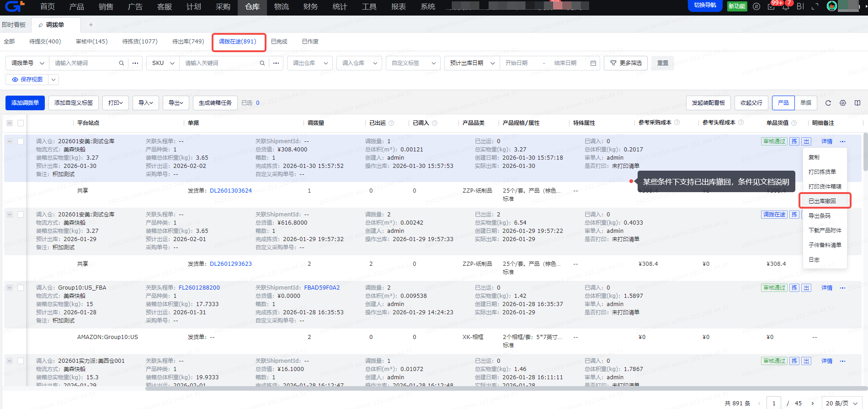Click the SKU keyword input field
868x409 pixels.
click(220, 63)
